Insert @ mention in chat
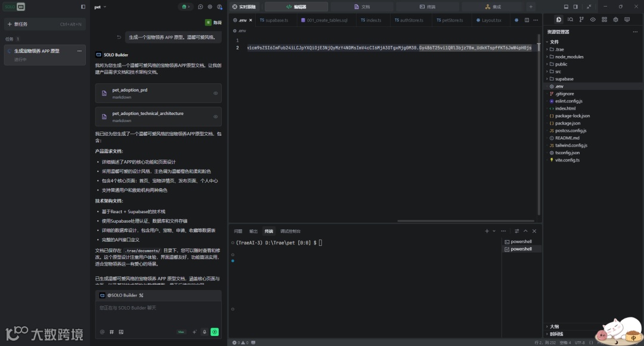The height and width of the screenshot is (346, 644). click(103, 332)
